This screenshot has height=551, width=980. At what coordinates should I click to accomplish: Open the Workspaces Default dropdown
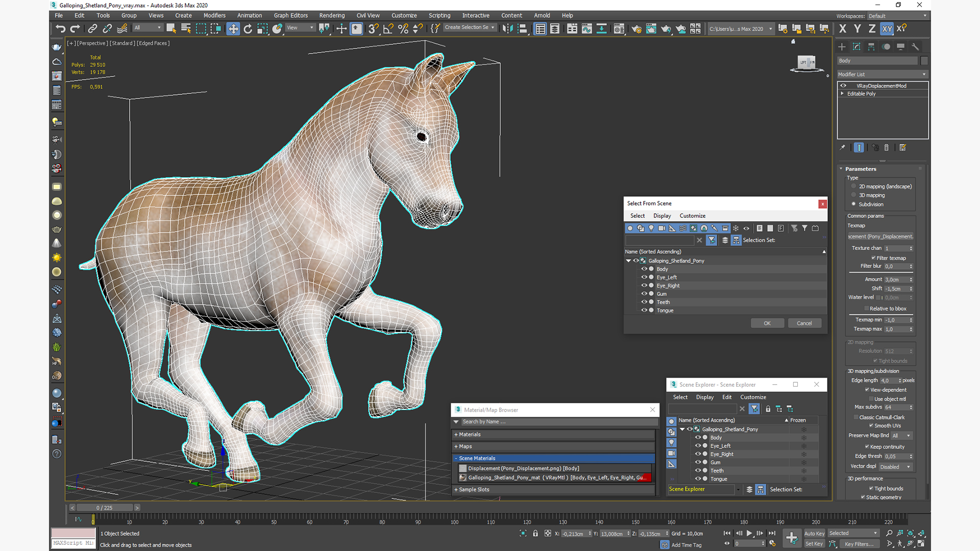pos(897,16)
